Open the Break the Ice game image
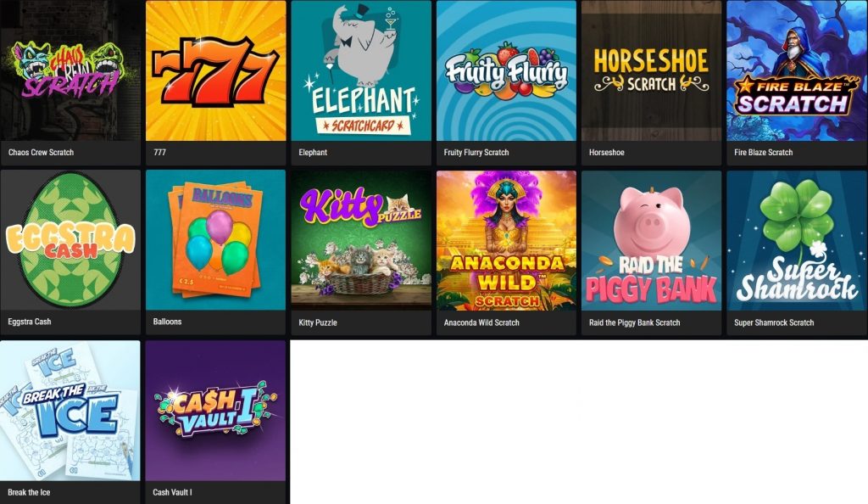Viewport: 868px width, 504px height. pyautogui.click(x=70, y=411)
